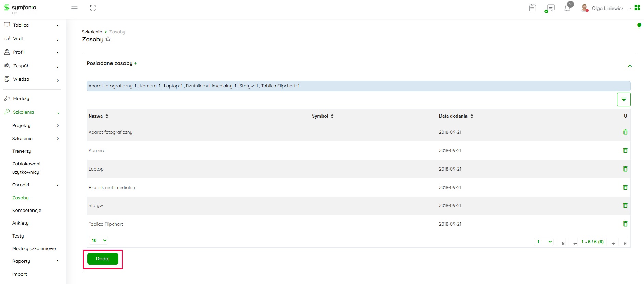Delete the Kamera resource
The width and height of the screenshot is (644, 284).
(625, 150)
